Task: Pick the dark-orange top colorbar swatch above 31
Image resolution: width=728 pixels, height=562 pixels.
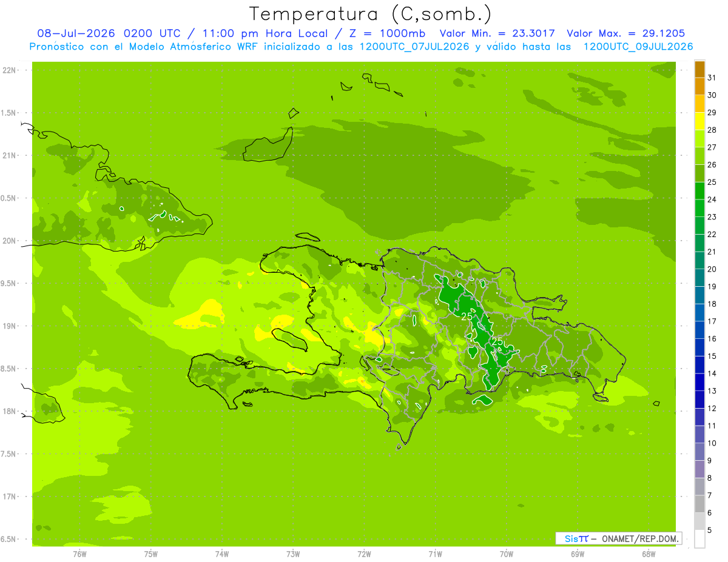Action: pos(699,69)
